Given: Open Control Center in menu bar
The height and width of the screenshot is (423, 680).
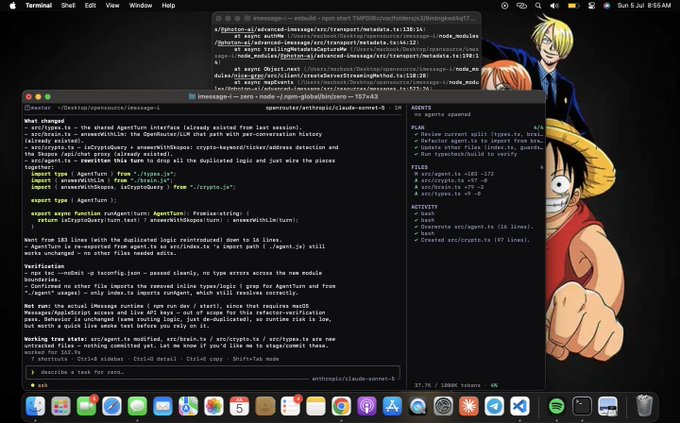Looking at the screenshot, I should [x=592, y=6].
